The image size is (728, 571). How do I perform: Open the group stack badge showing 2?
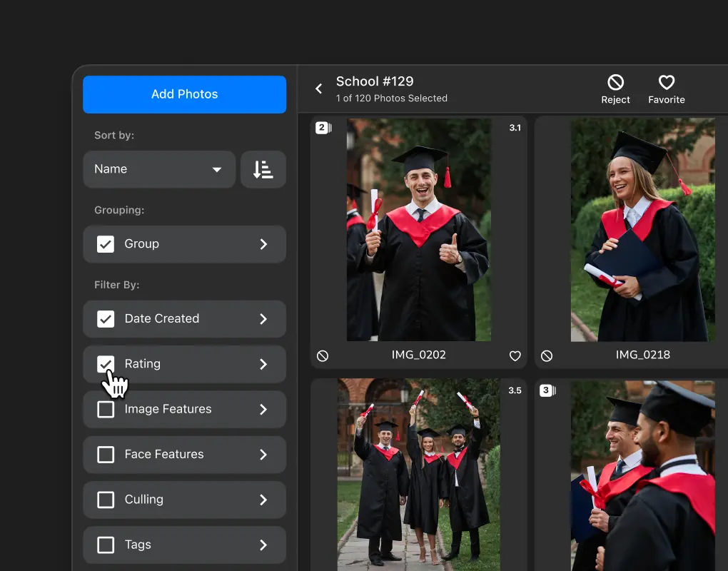[x=323, y=128]
